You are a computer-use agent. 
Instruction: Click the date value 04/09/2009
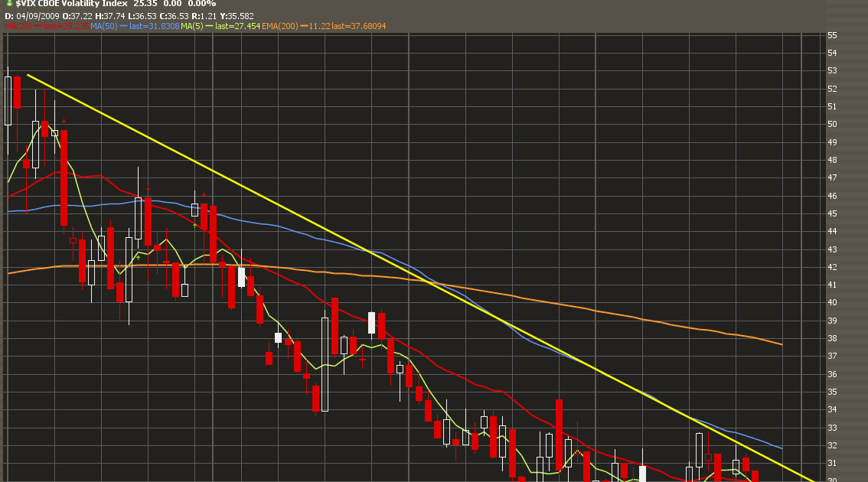[38, 16]
